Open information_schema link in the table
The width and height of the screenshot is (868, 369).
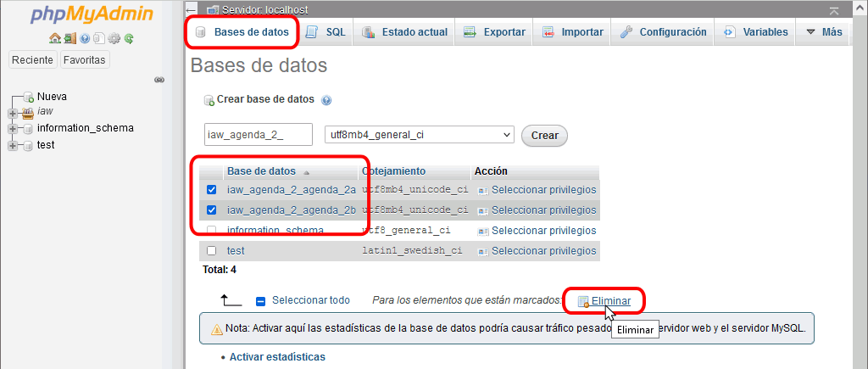click(x=275, y=231)
